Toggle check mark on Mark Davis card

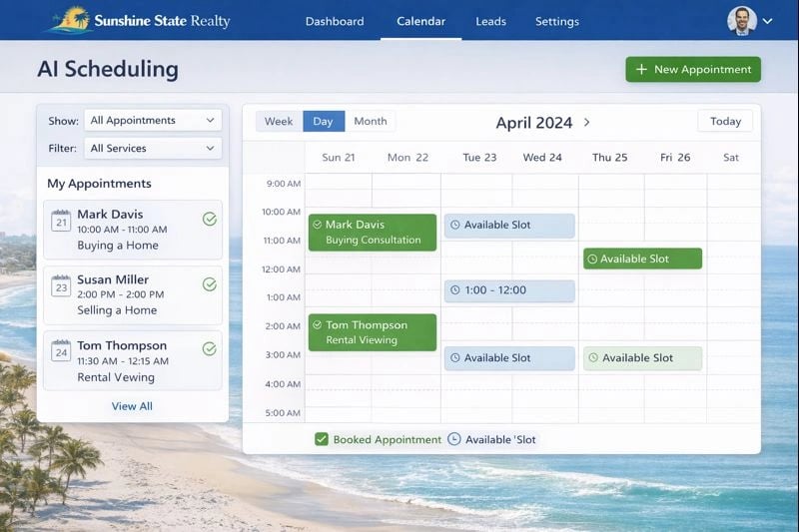pyautogui.click(x=210, y=219)
